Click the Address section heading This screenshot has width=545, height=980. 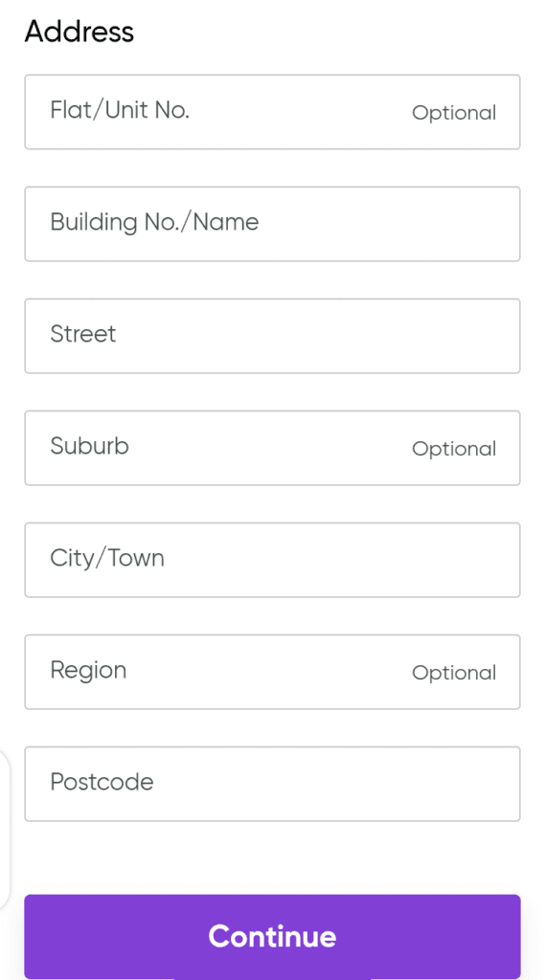coord(79,31)
